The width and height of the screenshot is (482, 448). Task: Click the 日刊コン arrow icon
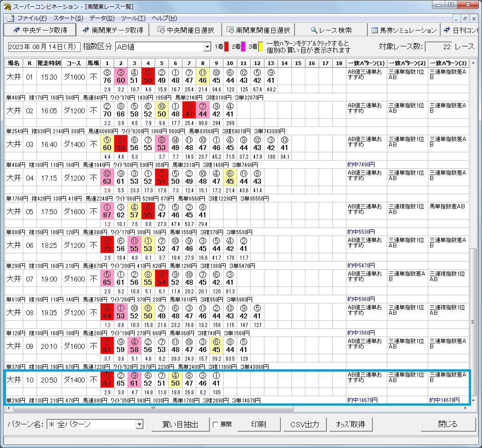446,30
